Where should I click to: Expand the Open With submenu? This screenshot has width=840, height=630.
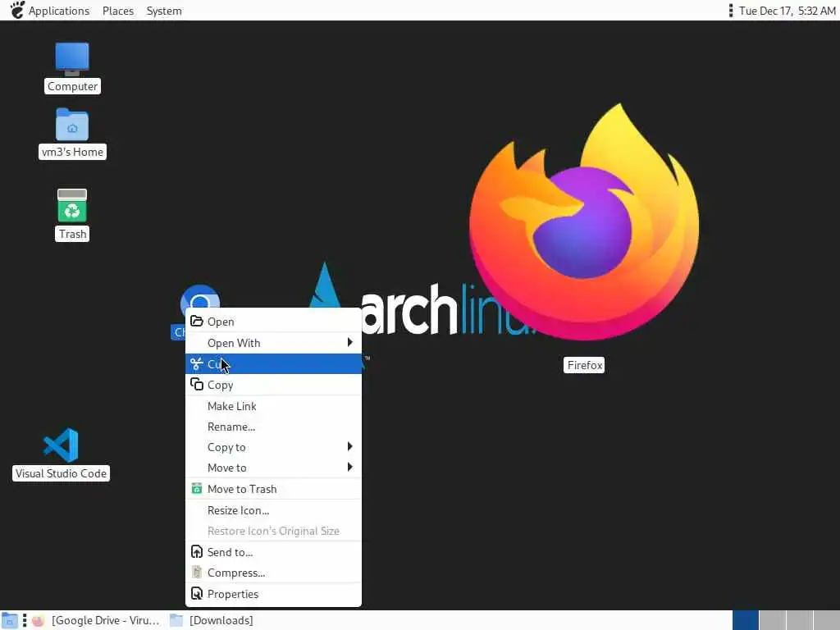(x=273, y=343)
